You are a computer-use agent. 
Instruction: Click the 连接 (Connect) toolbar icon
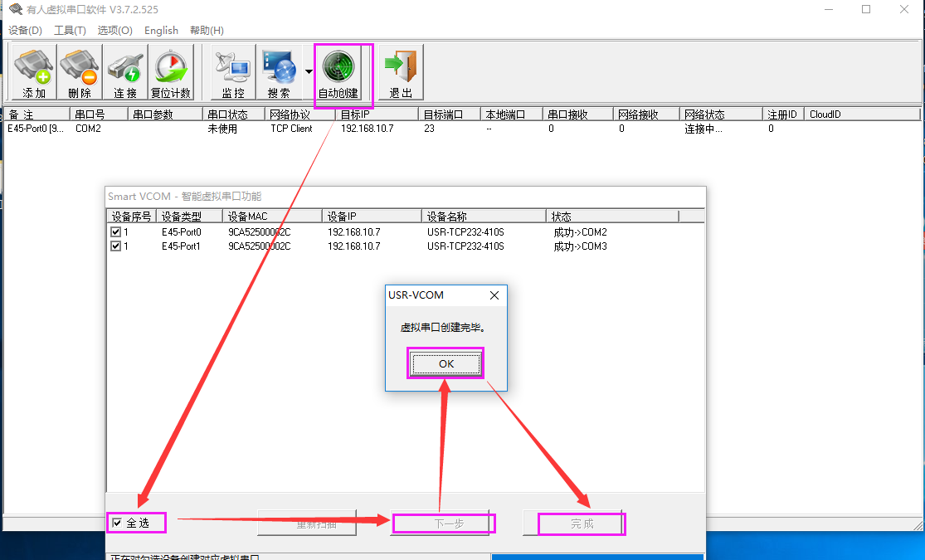click(x=125, y=73)
